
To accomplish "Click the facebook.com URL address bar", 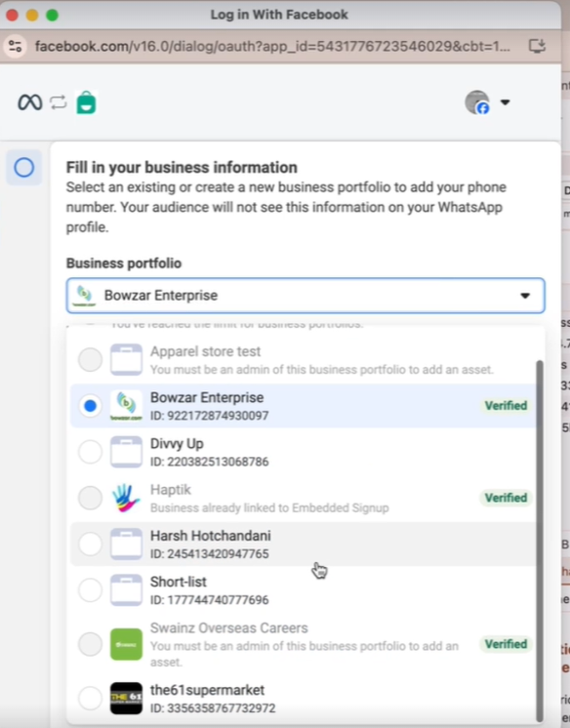I will click(272, 46).
